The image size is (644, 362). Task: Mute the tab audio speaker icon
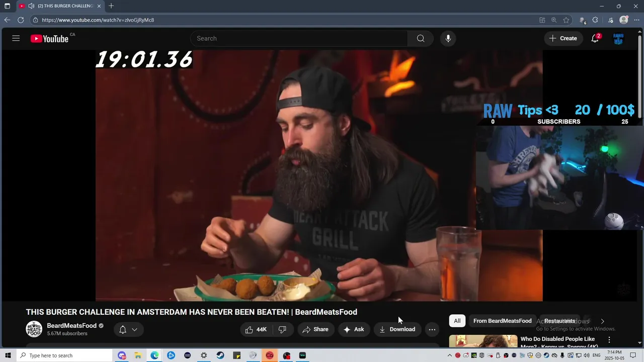click(x=31, y=6)
